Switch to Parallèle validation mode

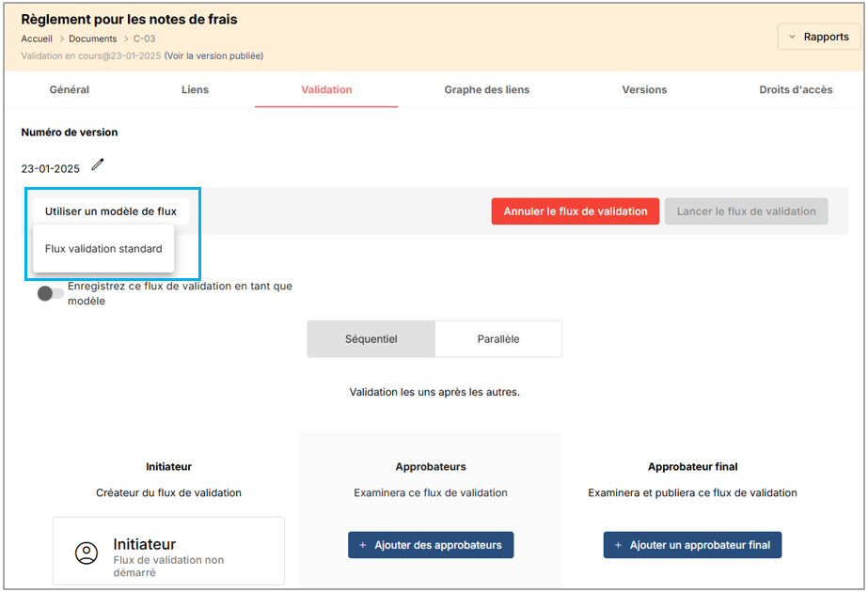tap(497, 339)
